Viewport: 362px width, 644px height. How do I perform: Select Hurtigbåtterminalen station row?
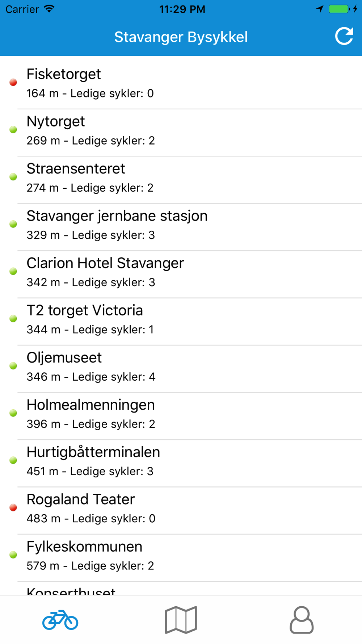pos(181,461)
